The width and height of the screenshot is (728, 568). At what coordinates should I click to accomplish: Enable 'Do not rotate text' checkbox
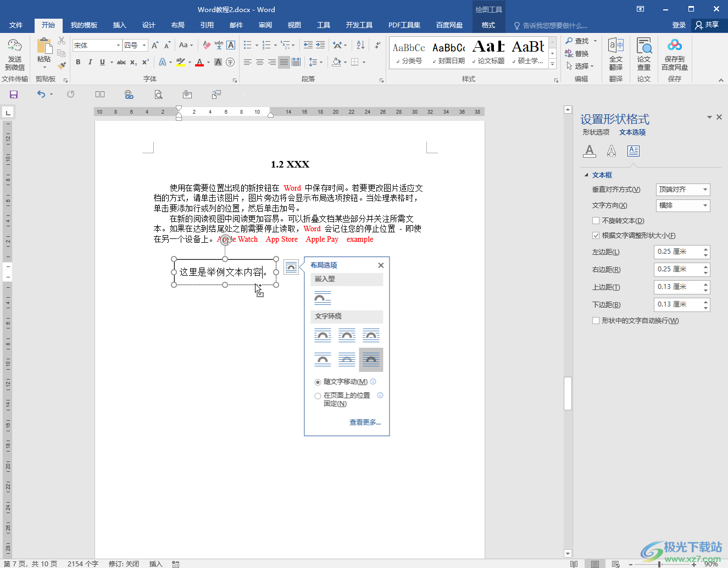tap(596, 221)
